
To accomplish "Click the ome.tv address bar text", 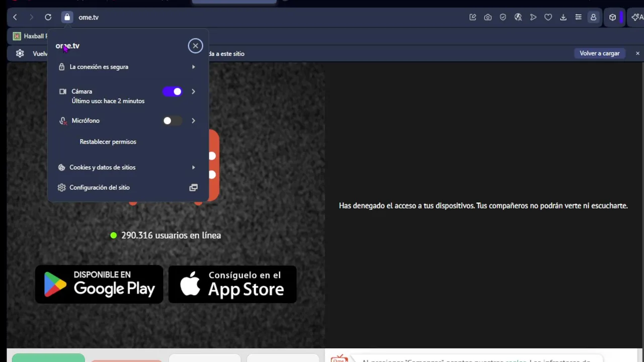I will tap(89, 17).
